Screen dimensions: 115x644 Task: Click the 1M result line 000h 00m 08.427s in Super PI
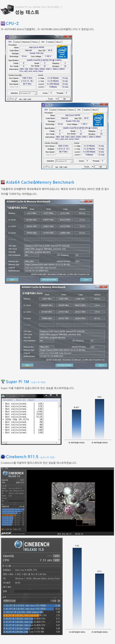click(x=23, y=420)
